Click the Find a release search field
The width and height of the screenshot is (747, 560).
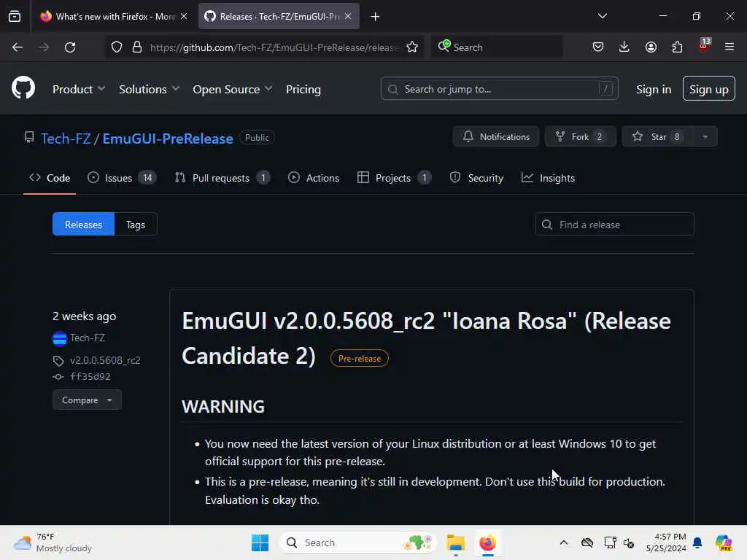[x=614, y=225]
